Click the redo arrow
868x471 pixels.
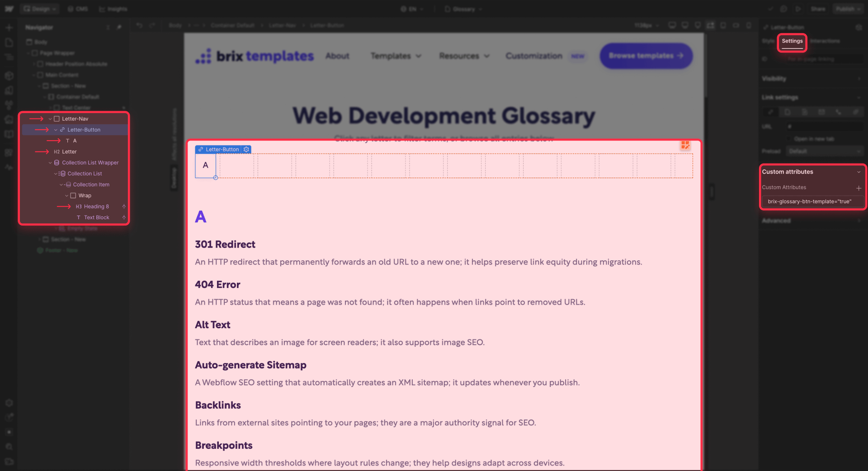point(152,25)
